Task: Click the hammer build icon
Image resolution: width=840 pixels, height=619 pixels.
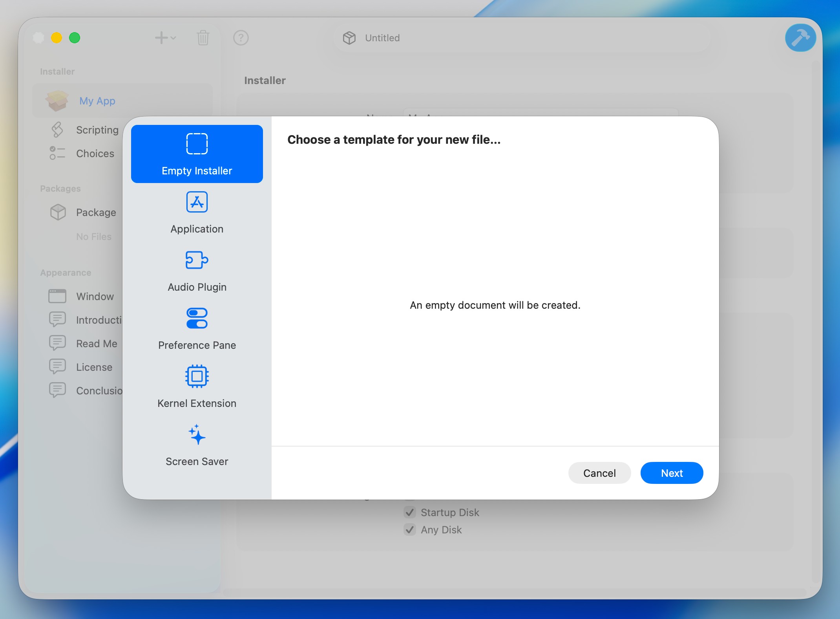Action: [800, 38]
